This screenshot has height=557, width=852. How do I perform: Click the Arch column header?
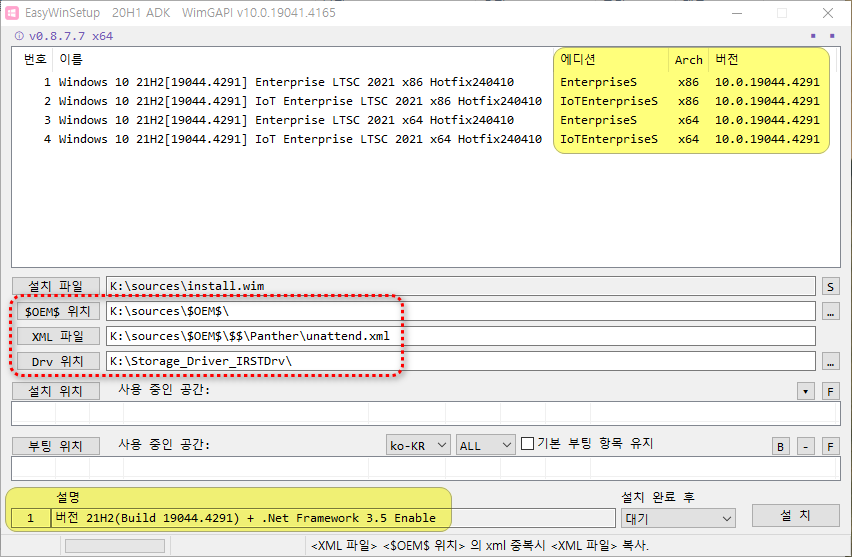(x=688, y=60)
